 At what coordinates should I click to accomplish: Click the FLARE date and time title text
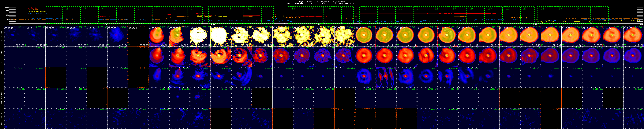(x=322, y=2)
